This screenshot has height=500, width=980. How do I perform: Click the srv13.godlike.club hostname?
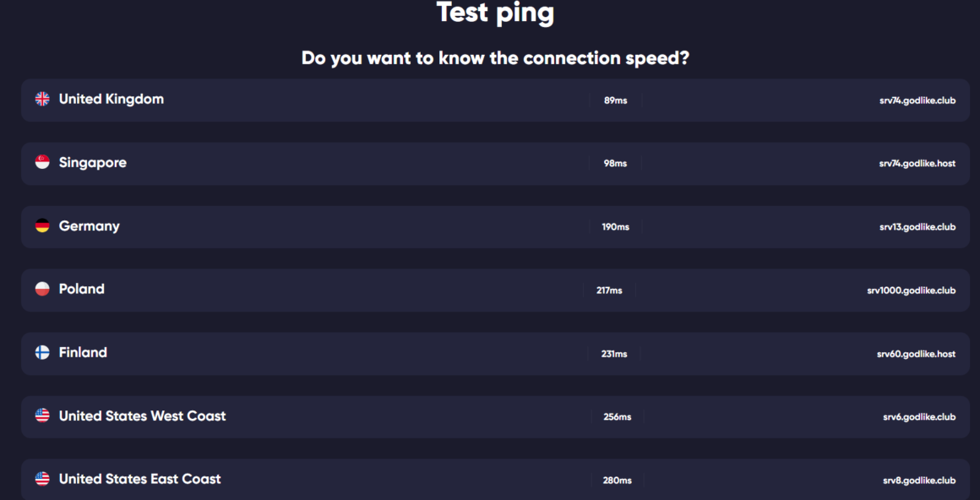tap(917, 227)
